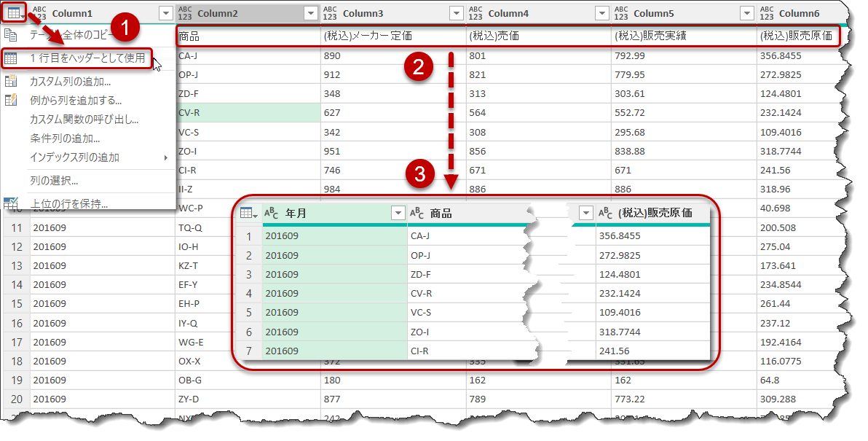
Task: Select row number 15
Action: [17, 304]
